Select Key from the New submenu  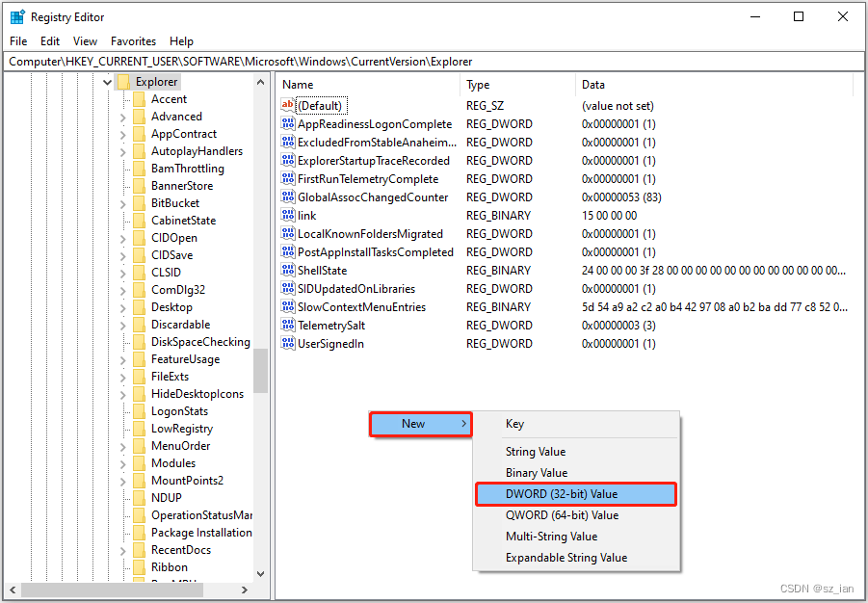[x=576, y=424]
